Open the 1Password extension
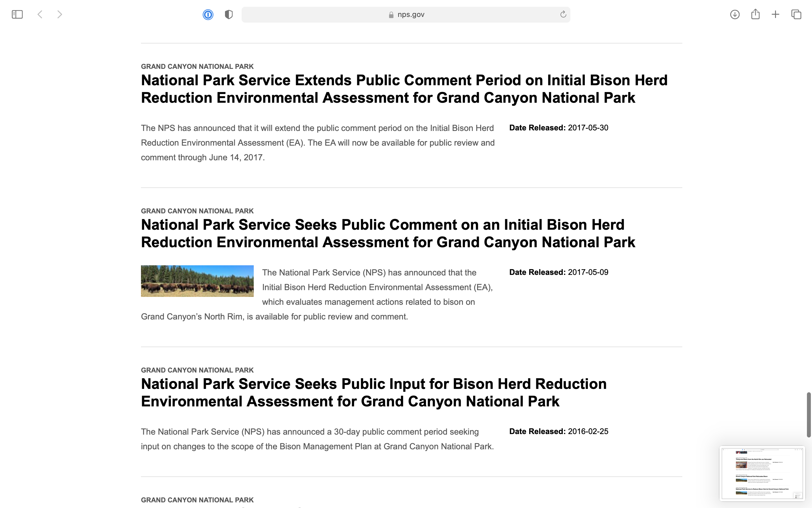 click(x=208, y=14)
